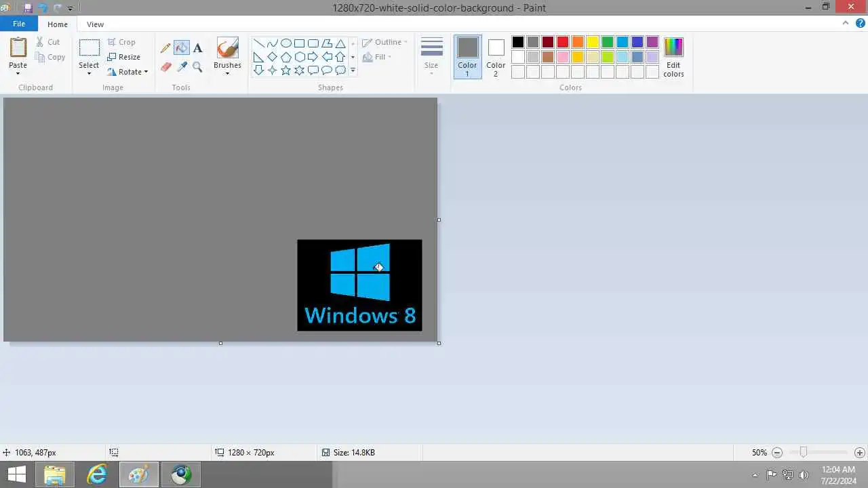The width and height of the screenshot is (868, 488).
Task: Open File Explorer from the taskbar
Action: [x=55, y=474]
